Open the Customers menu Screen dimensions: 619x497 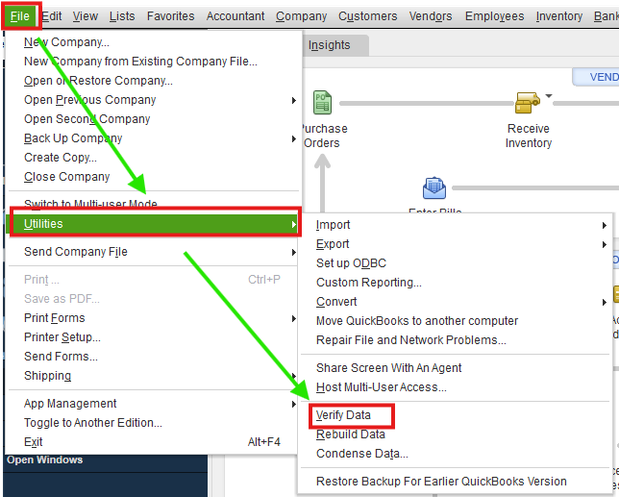[368, 16]
